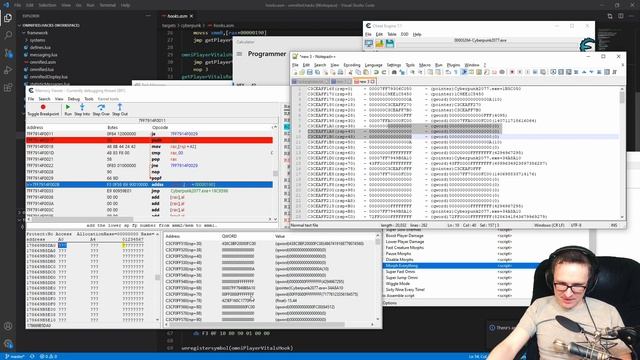
Task: Open Memory Viewer File menu
Action: point(31,99)
